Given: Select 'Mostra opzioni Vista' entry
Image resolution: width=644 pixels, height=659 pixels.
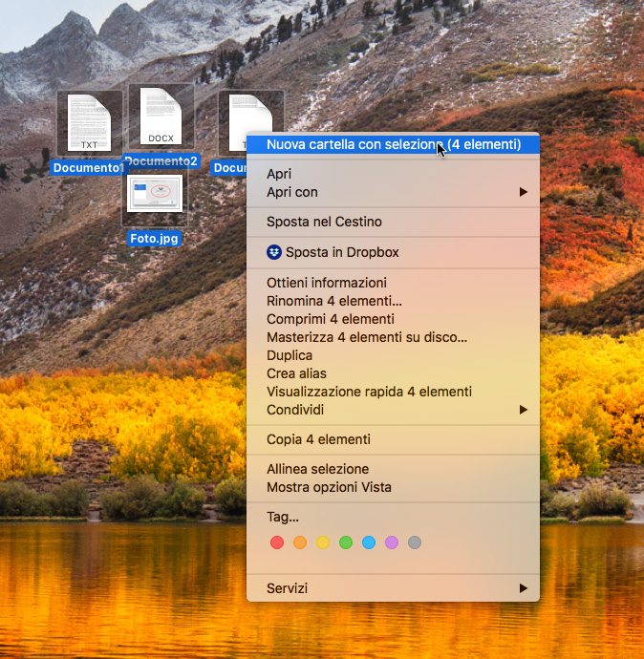Looking at the screenshot, I should point(329,487).
